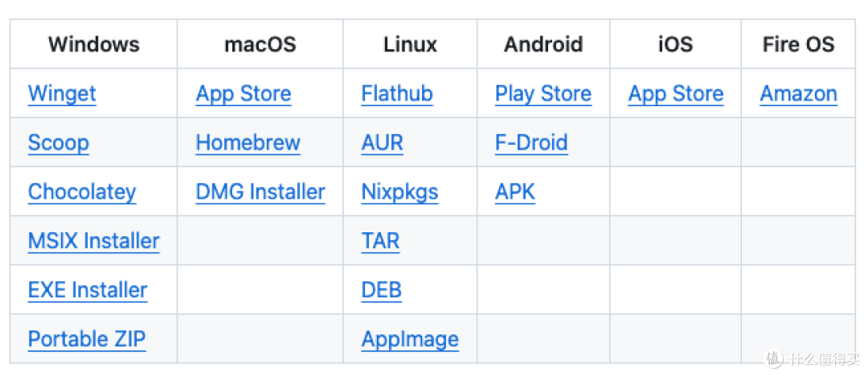Download the DMG Installer
Image resolution: width=868 pixels, height=377 pixels.
click(x=260, y=192)
